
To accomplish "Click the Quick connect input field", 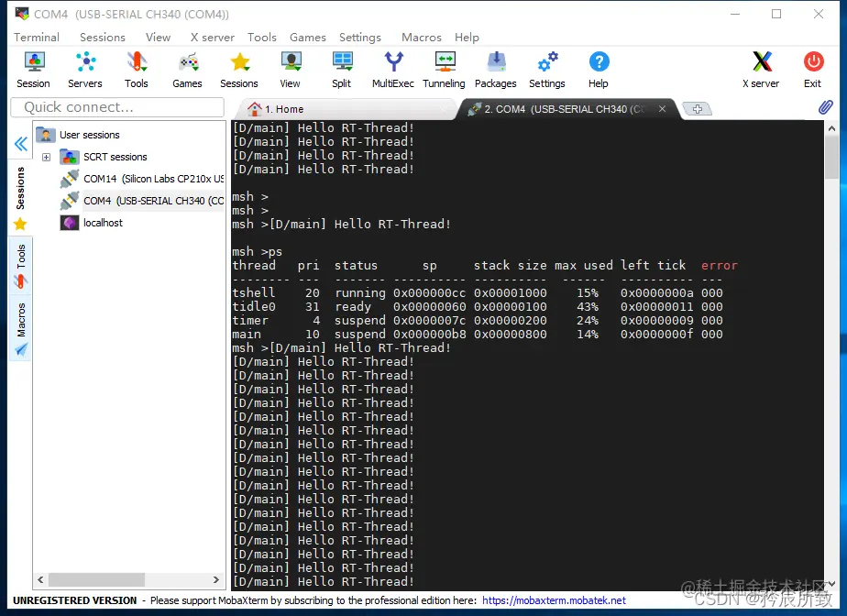I will point(117,107).
